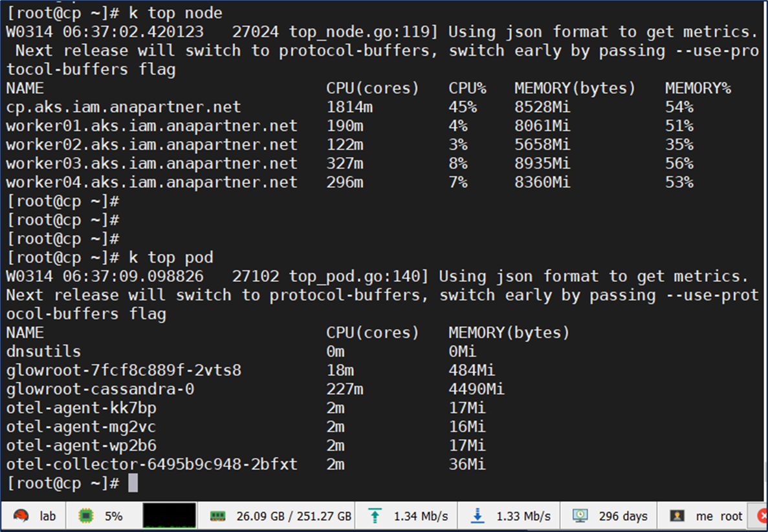Viewport: 768px width, 532px height.
Task: Click the "k top pod" command text
Action: pyautogui.click(x=171, y=258)
